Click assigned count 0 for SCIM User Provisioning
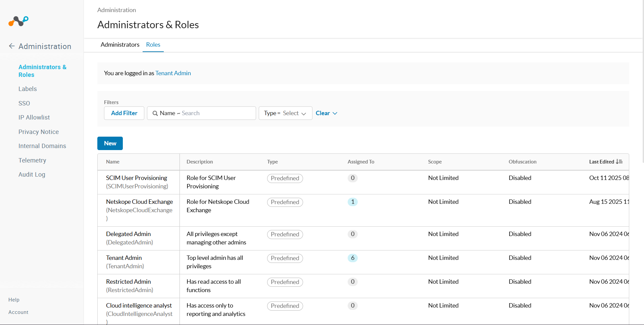The height and width of the screenshot is (325, 644). coord(353,178)
